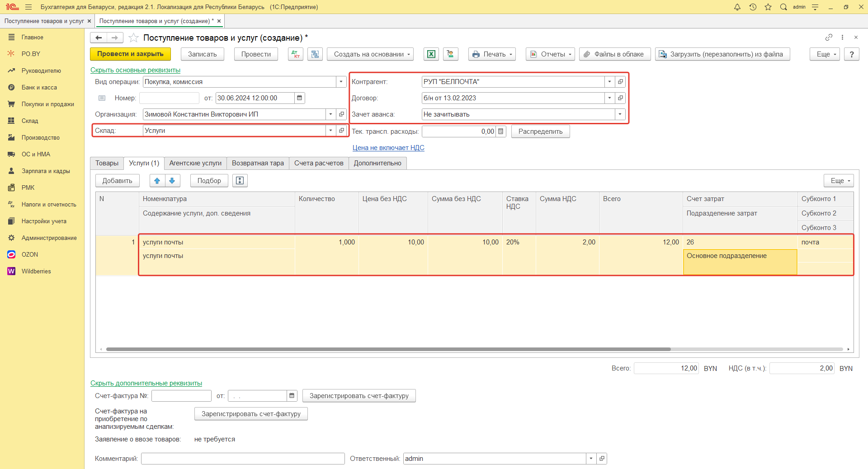Click the green Excel export icon
This screenshot has width=868, height=469.
coord(431,54)
